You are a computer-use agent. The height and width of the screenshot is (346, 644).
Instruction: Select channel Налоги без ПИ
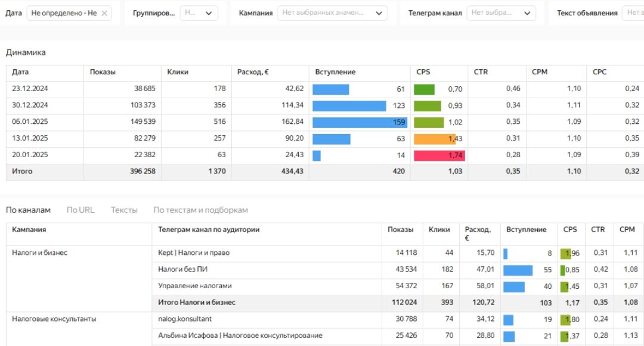[182, 269]
